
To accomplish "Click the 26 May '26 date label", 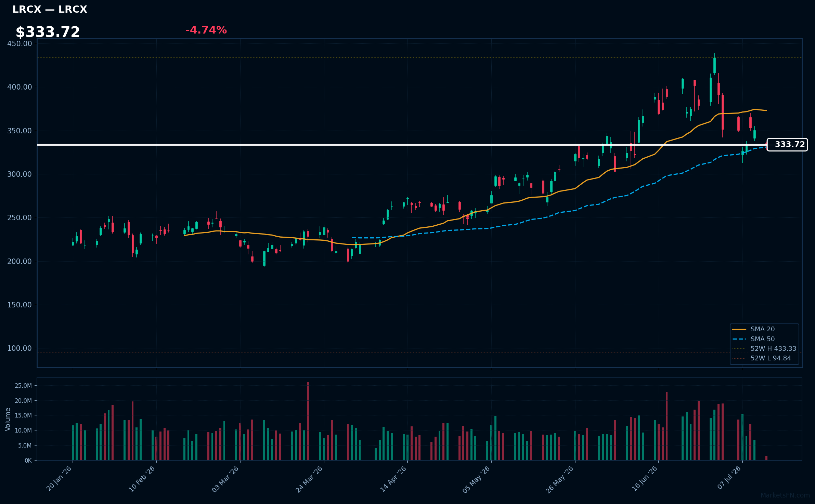I will (559, 479).
